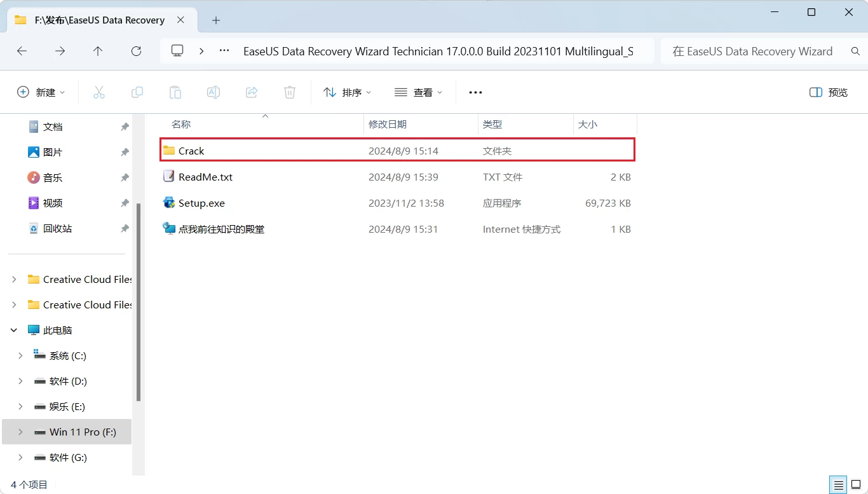Go back with the left arrow
868x494 pixels.
coord(22,51)
